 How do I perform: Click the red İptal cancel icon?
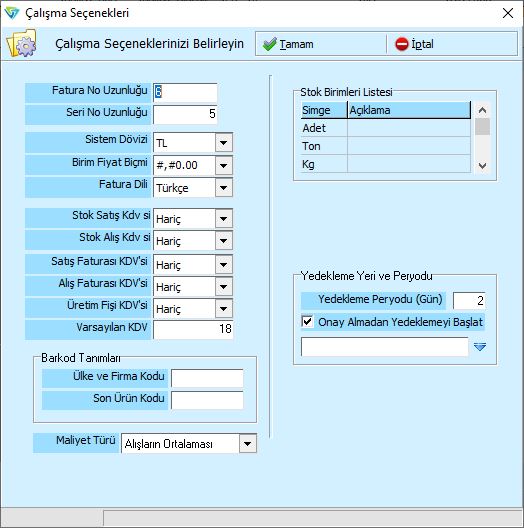coord(401,44)
